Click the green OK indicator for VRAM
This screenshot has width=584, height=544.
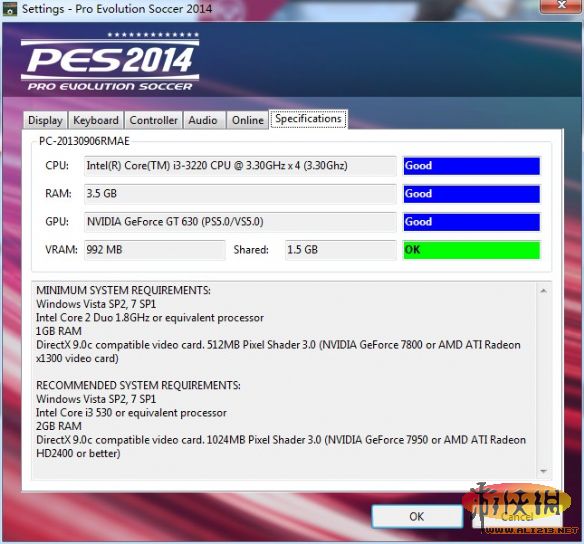click(472, 250)
